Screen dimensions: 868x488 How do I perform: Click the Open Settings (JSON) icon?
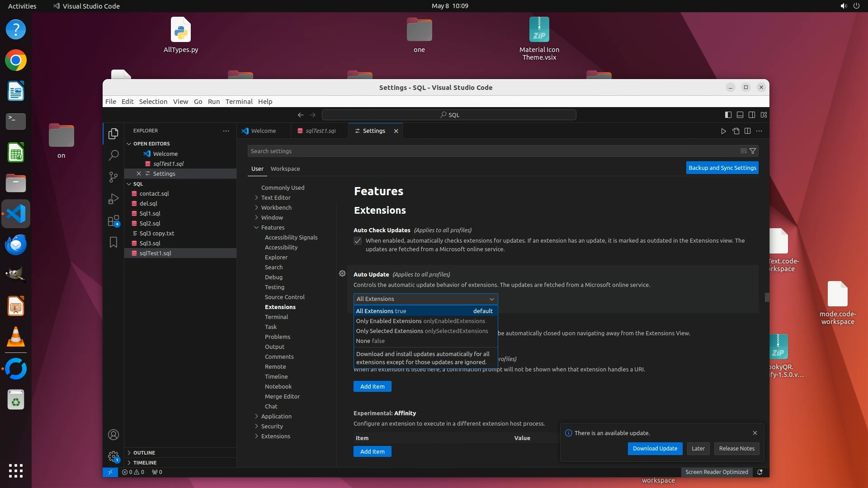click(736, 131)
